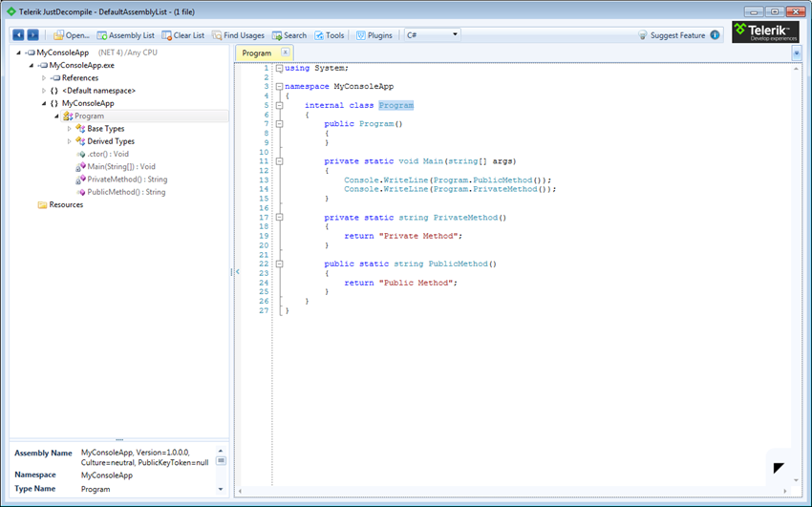Select PrivateMethod() in the assembly tree
This screenshot has height=507, width=812.
[126, 180]
